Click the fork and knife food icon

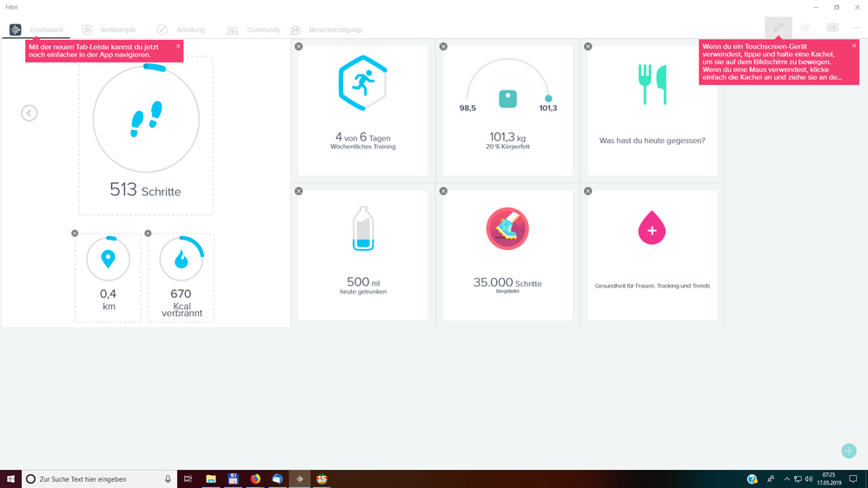pos(652,85)
